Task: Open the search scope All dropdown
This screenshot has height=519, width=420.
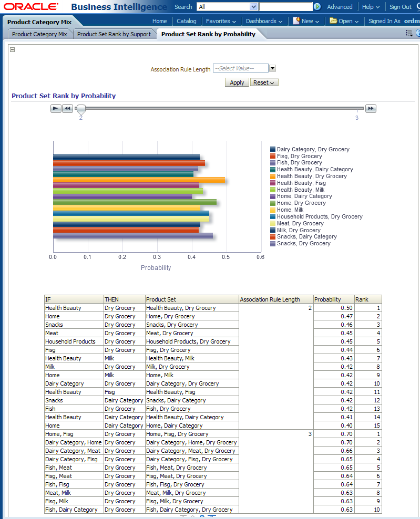Action: [x=253, y=7]
